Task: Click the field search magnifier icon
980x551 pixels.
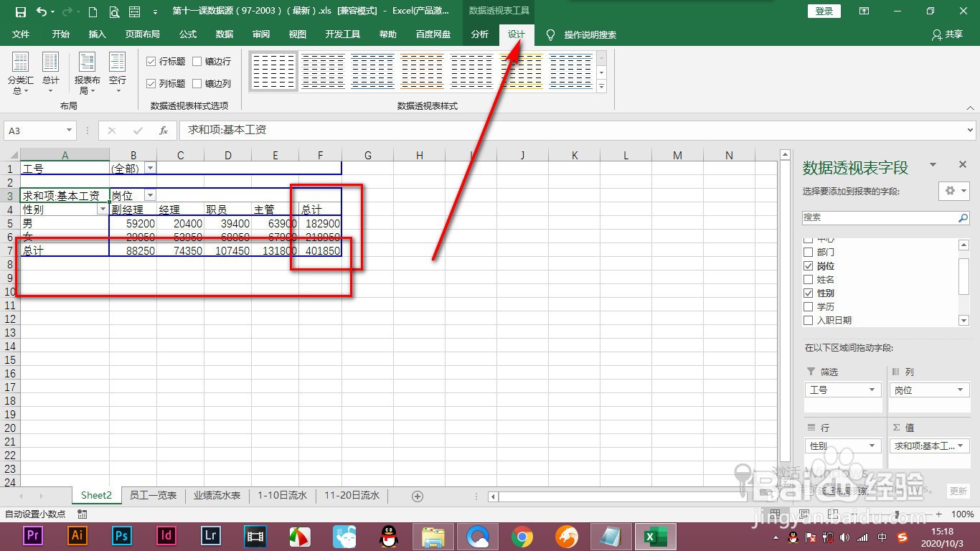Action: [963, 217]
